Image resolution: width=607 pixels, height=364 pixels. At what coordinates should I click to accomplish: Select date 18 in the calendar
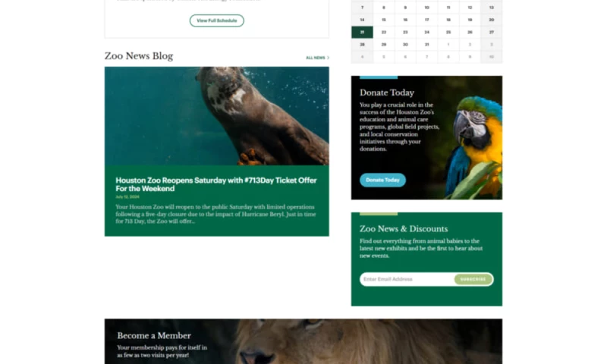448,20
